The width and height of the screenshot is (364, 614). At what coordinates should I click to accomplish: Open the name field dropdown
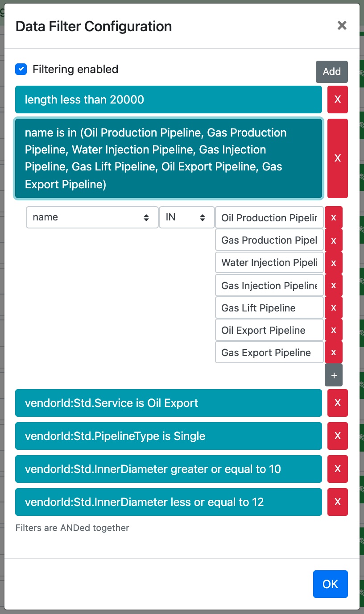coord(92,217)
